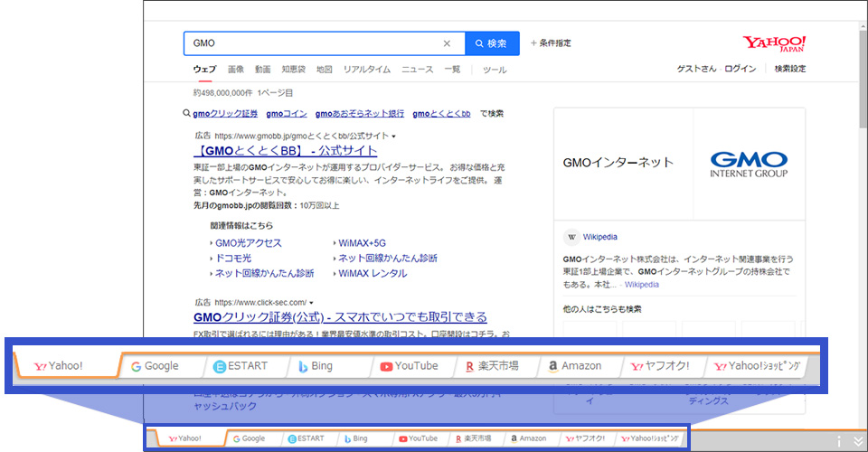
Task: Click the GMOインターネット panel title
Action: pos(618,163)
